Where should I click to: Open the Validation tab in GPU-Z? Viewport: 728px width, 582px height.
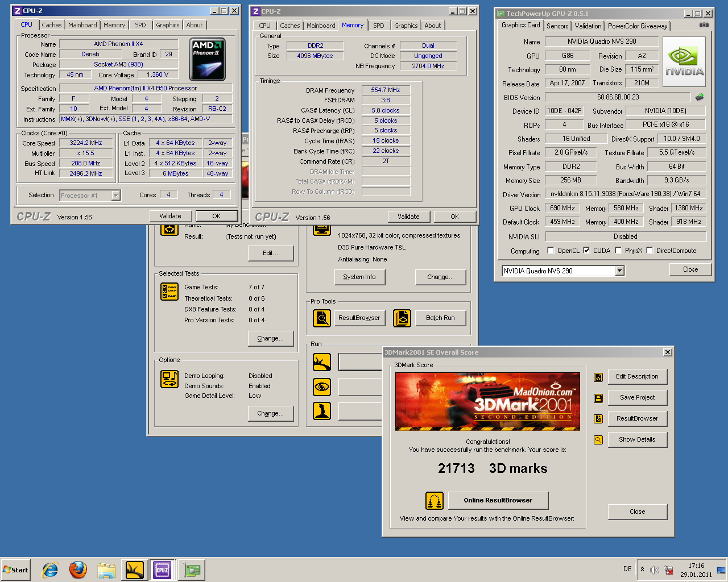click(588, 26)
